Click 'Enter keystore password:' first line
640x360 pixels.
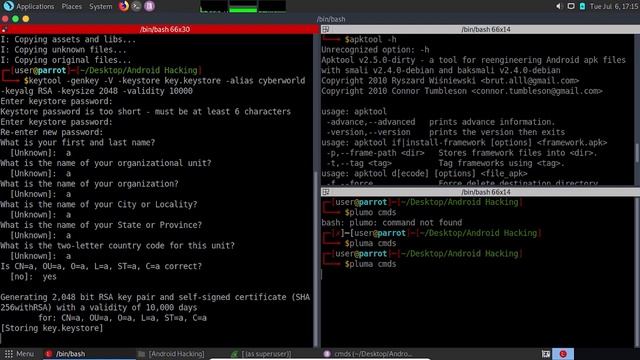click(56, 101)
